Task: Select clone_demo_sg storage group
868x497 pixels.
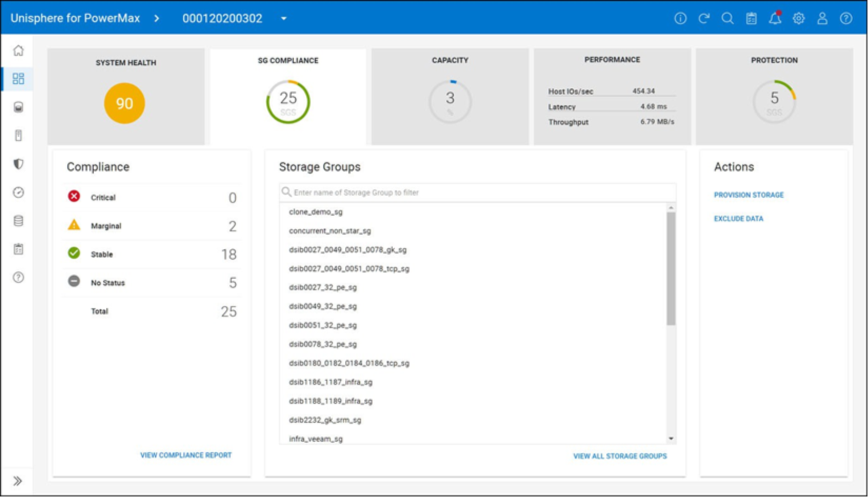Action: point(316,212)
